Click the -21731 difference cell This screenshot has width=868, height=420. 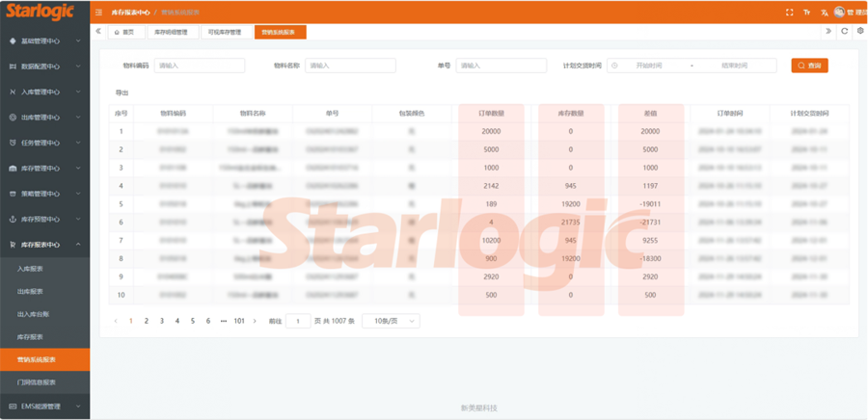tap(650, 223)
